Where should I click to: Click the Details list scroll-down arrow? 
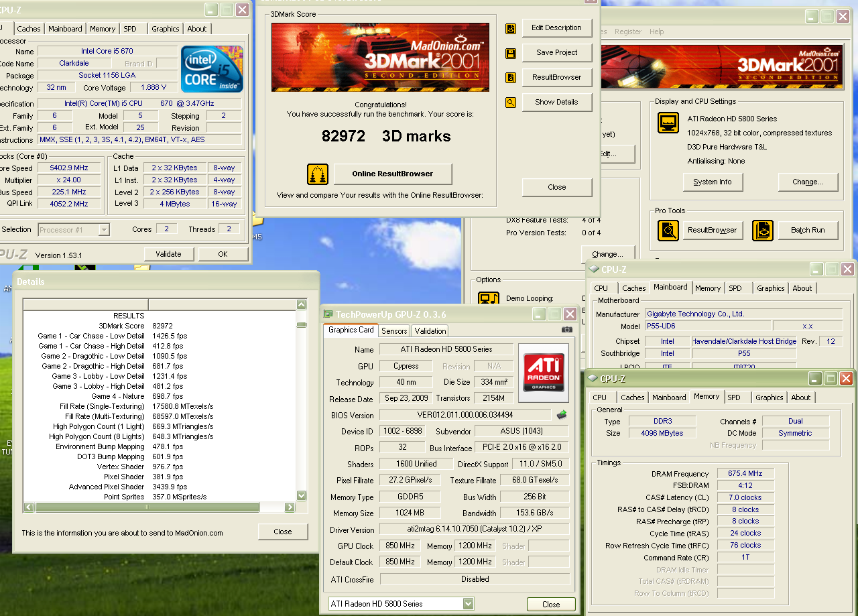301,495
